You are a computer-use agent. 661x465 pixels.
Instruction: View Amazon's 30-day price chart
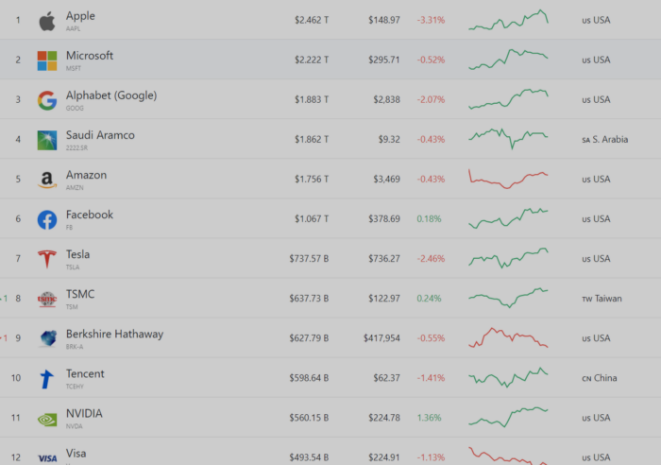(508, 179)
